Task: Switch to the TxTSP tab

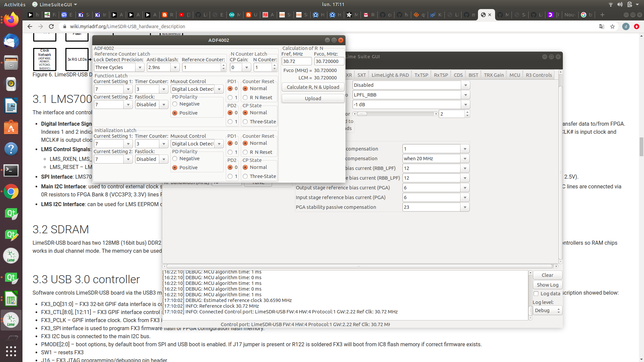Action: point(421,75)
